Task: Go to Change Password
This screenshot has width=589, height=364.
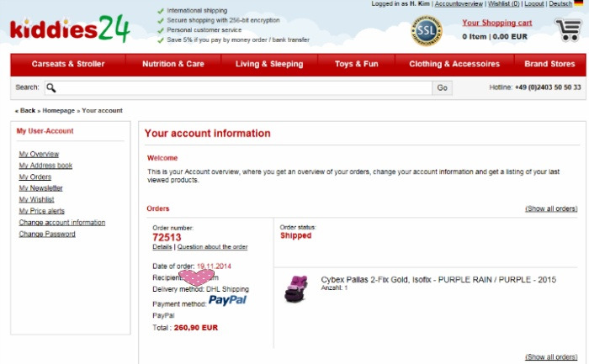Action: click(x=47, y=235)
